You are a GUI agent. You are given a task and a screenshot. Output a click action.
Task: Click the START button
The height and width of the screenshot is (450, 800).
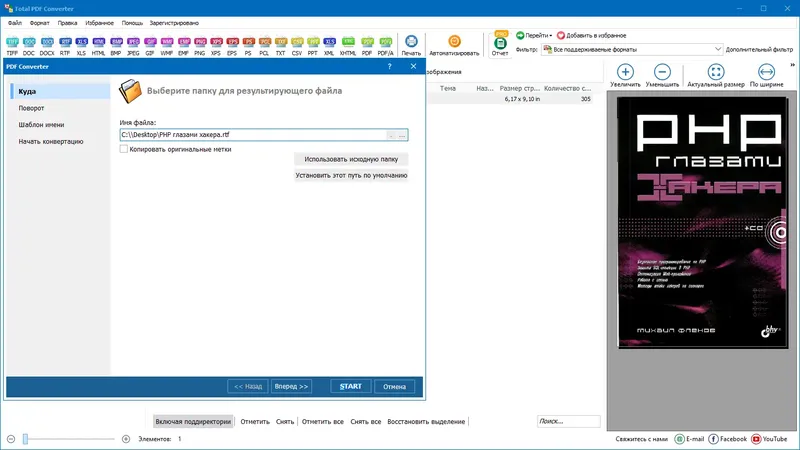[351, 386]
